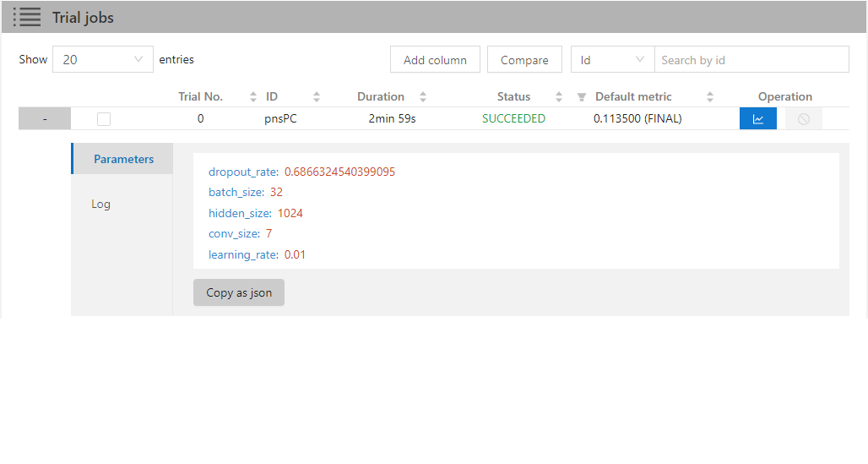
Task: Click the Default metric filter icon
Action: pyautogui.click(x=582, y=97)
